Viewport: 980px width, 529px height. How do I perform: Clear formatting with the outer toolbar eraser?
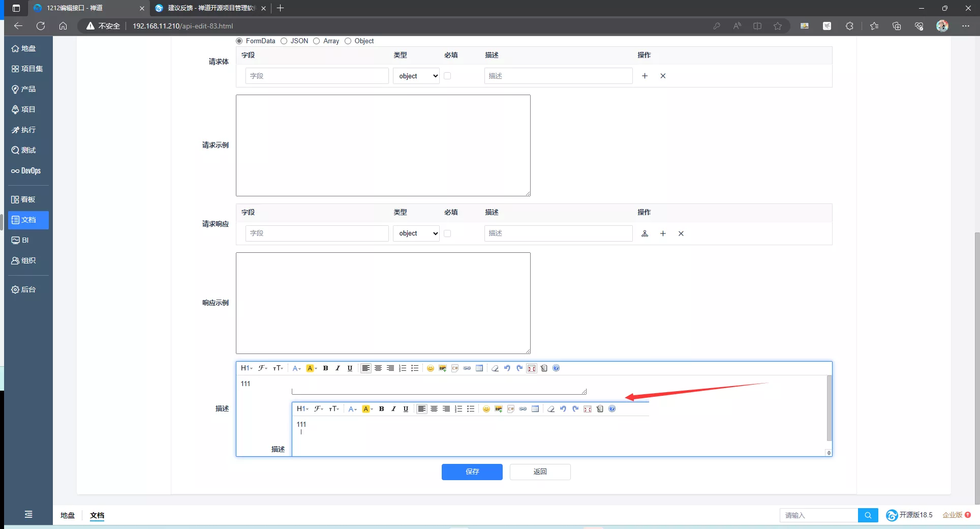[x=495, y=368]
